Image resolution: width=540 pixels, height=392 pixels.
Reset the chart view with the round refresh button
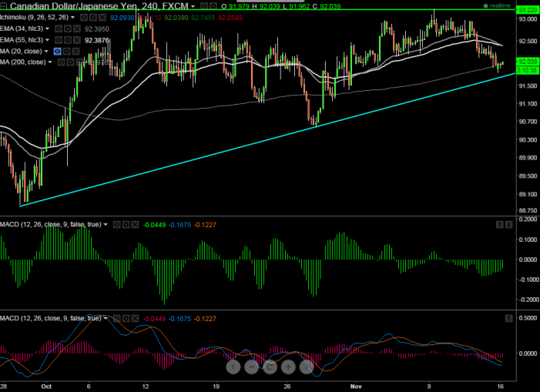pyautogui.click(x=270, y=367)
